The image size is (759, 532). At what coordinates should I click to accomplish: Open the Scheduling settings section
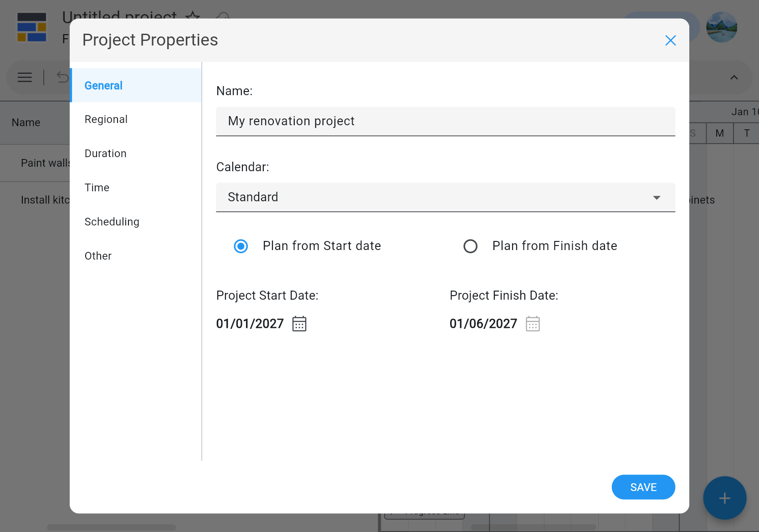112,222
